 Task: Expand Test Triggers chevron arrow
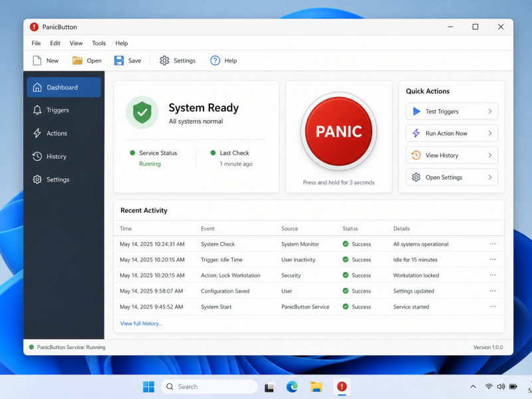(490, 111)
